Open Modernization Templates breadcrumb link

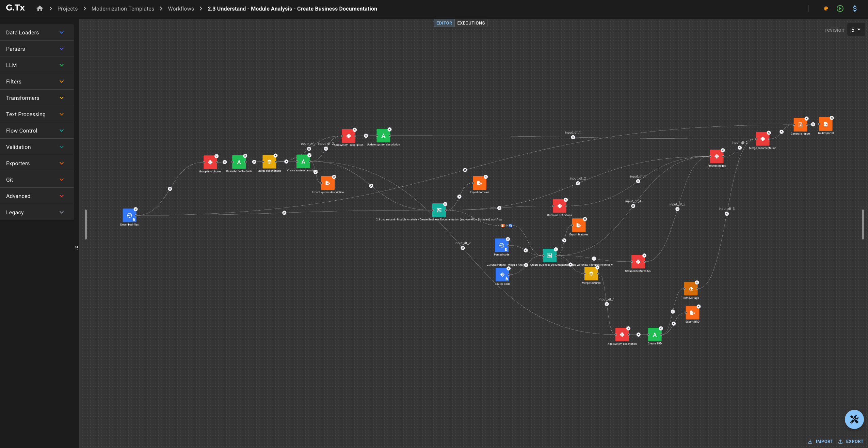click(123, 9)
